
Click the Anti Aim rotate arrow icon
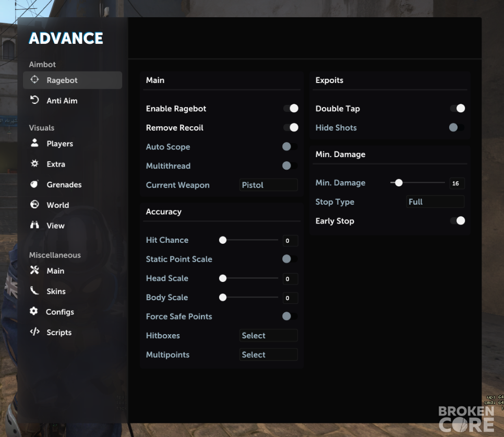34,100
